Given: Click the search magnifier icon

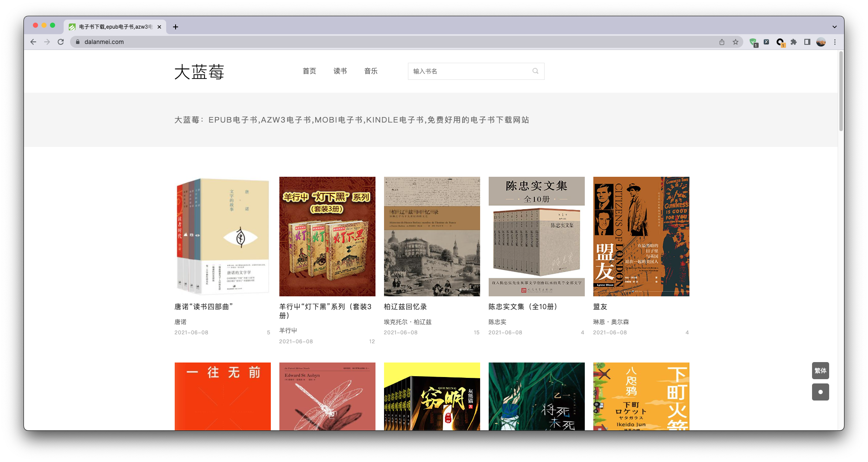Looking at the screenshot, I should click(x=535, y=71).
